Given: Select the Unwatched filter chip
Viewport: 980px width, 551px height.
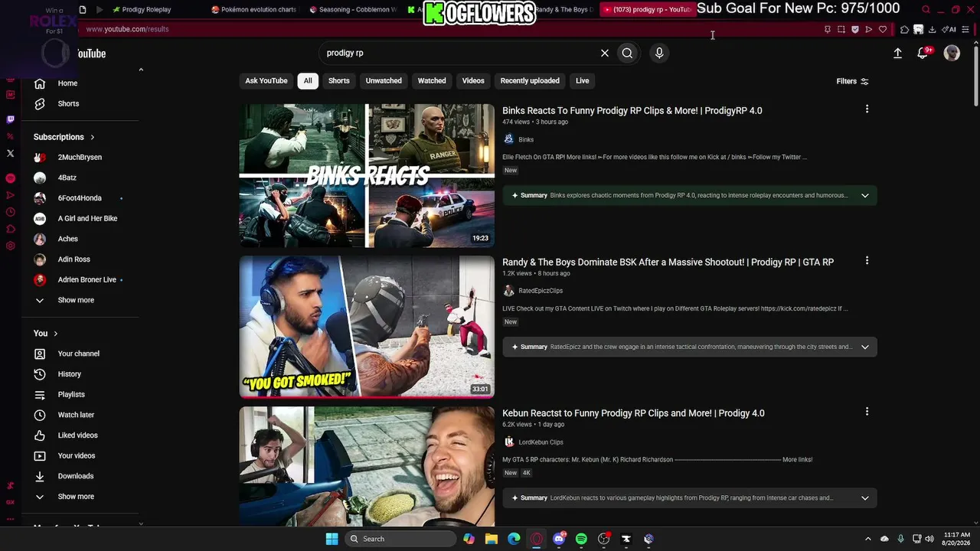Looking at the screenshot, I should point(384,80).
